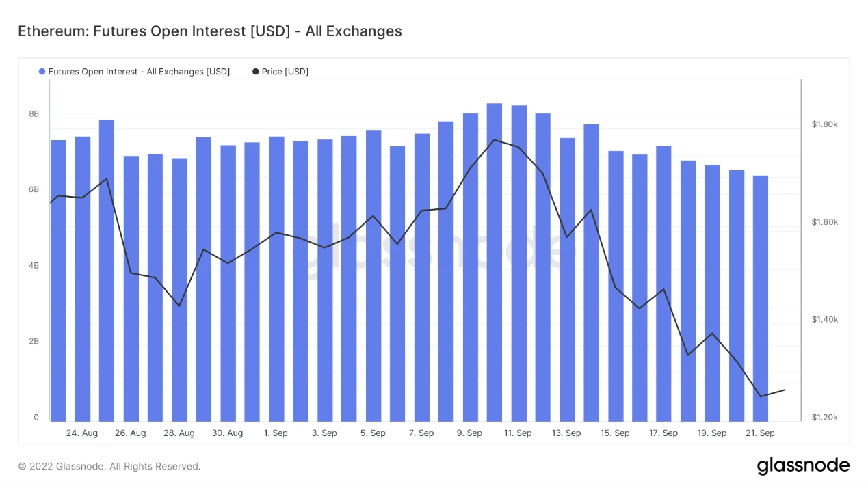Toggle the Price [USD] legend item

(285, 72)
